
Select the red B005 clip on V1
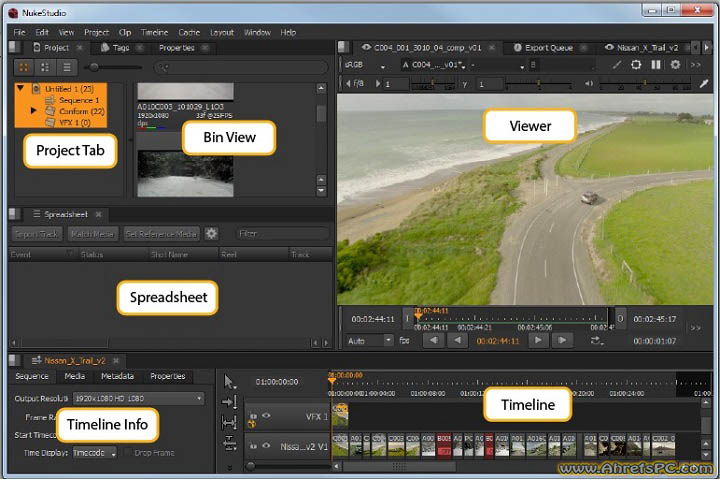(444, 445)
